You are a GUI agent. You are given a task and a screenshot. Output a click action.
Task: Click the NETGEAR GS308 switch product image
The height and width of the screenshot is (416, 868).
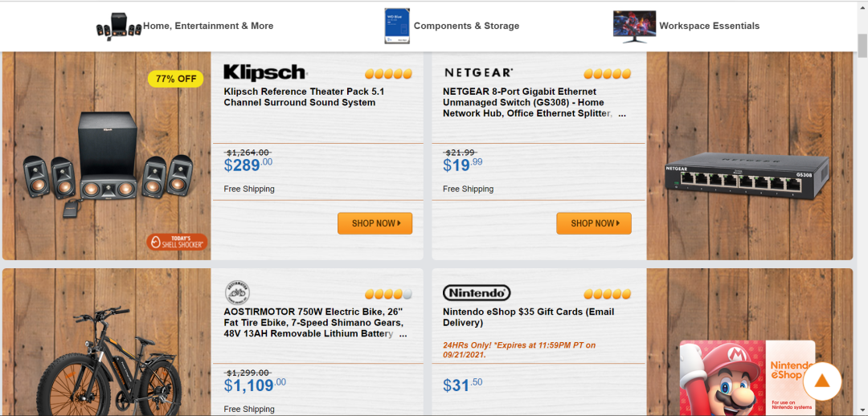click(x=747, y=177)
